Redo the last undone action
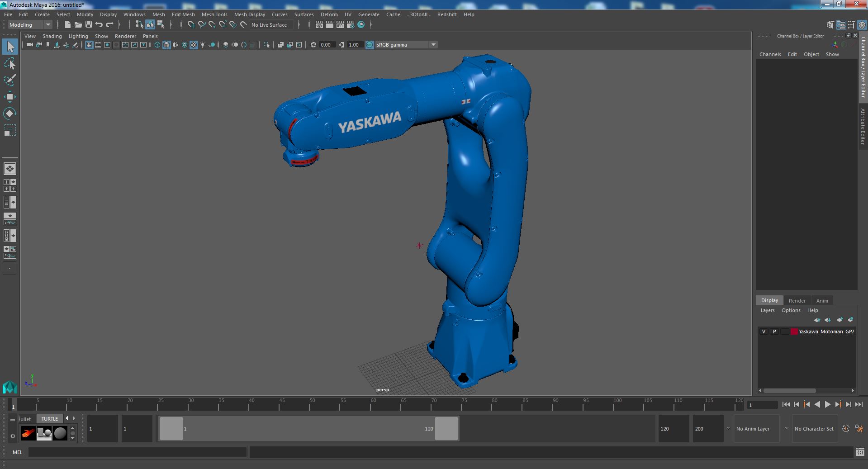This screenshot has width=868, height=469. point(109,25)
